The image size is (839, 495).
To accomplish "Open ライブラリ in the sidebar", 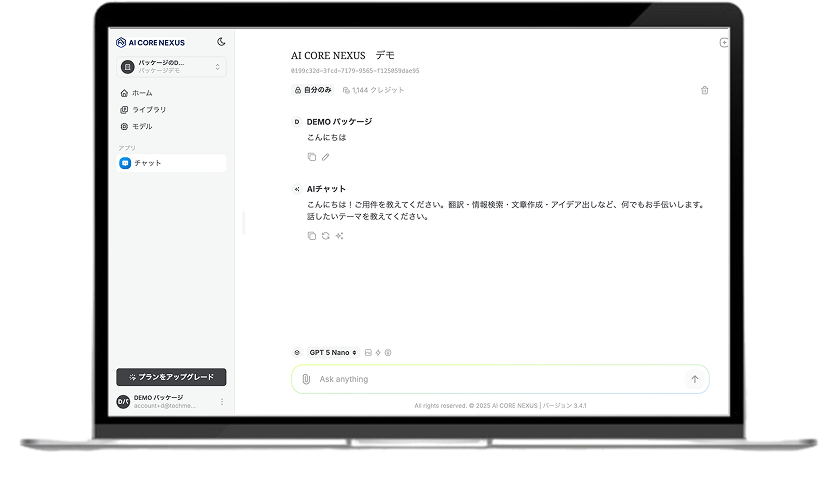I will pos(148,110).
